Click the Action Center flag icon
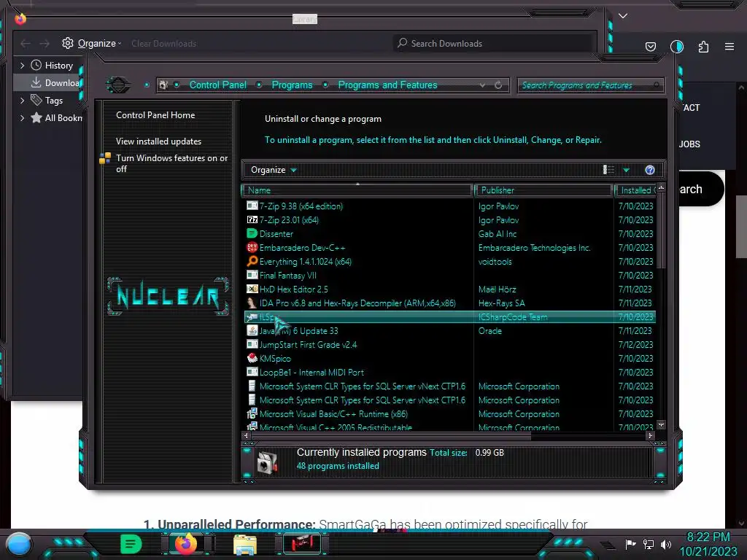Image resolution: width=747 pixels, height=560 pixels. (630, 544)
